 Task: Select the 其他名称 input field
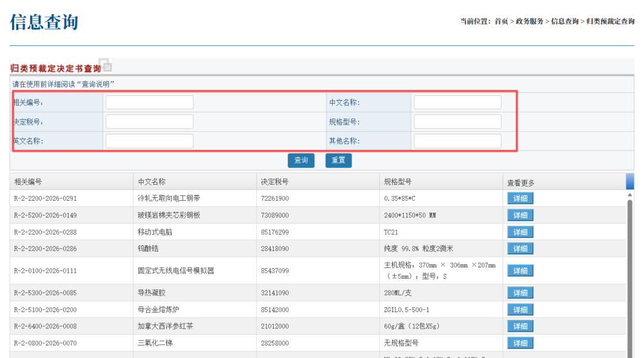point(457,141)
